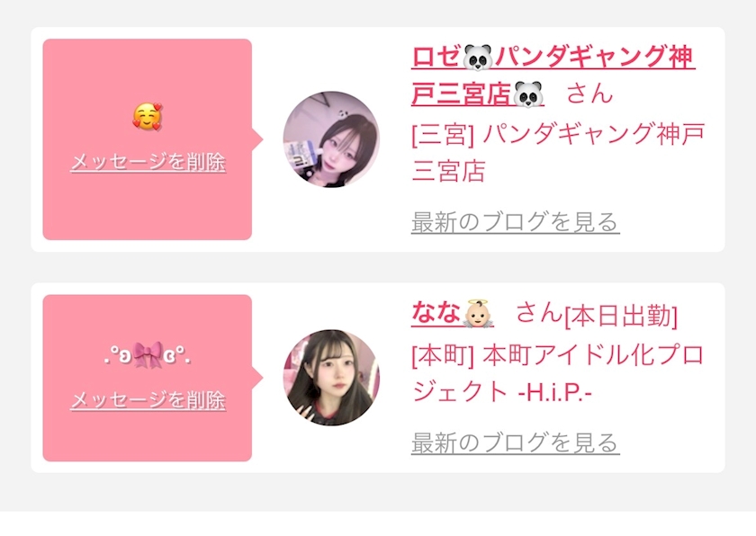The height and width of the screenshot is (536, 756).
Task: Click the baby angel emoji after なな
Action: 478,314
